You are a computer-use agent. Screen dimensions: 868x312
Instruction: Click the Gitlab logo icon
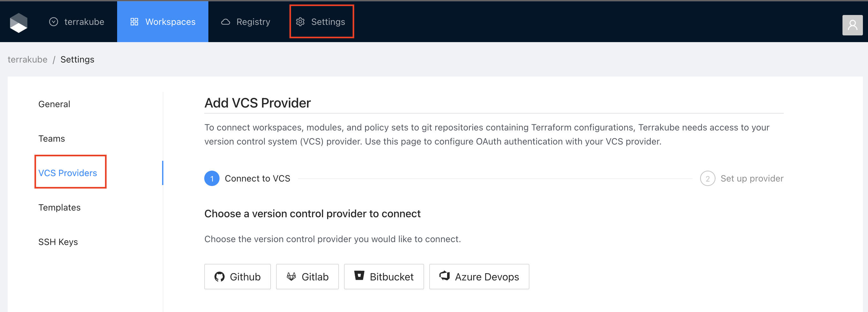(291, 277)
